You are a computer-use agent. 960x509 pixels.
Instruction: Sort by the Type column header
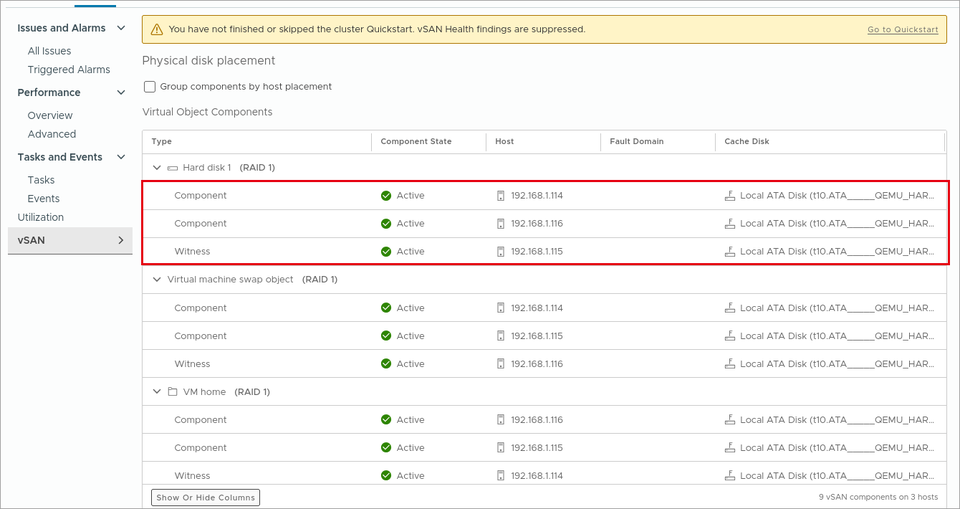click(162, 141)
